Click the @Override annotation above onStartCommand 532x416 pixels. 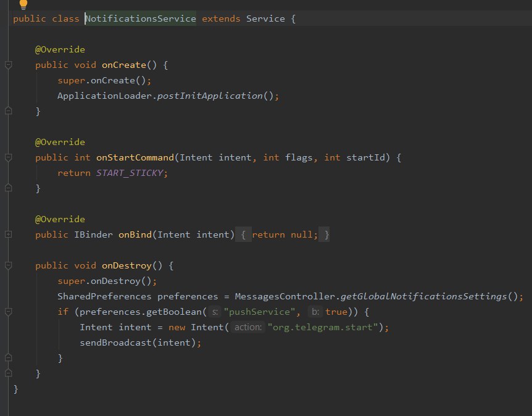[x=60, y=142]
